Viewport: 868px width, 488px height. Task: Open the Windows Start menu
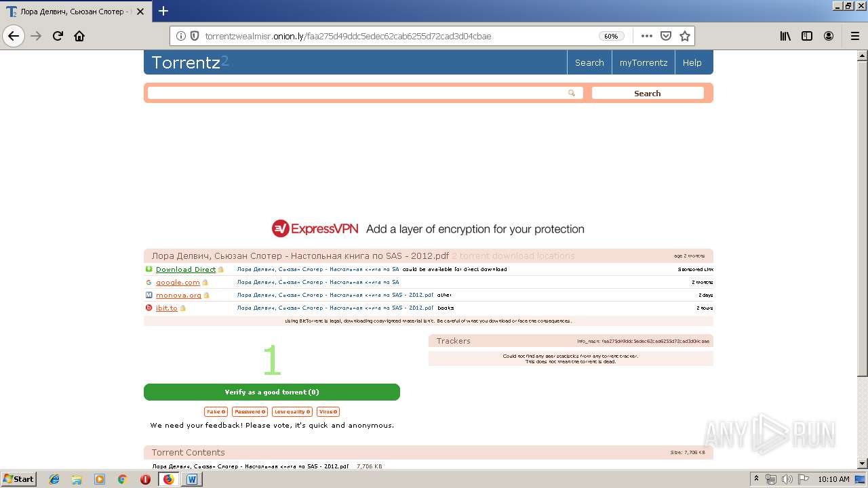[19, 479]
